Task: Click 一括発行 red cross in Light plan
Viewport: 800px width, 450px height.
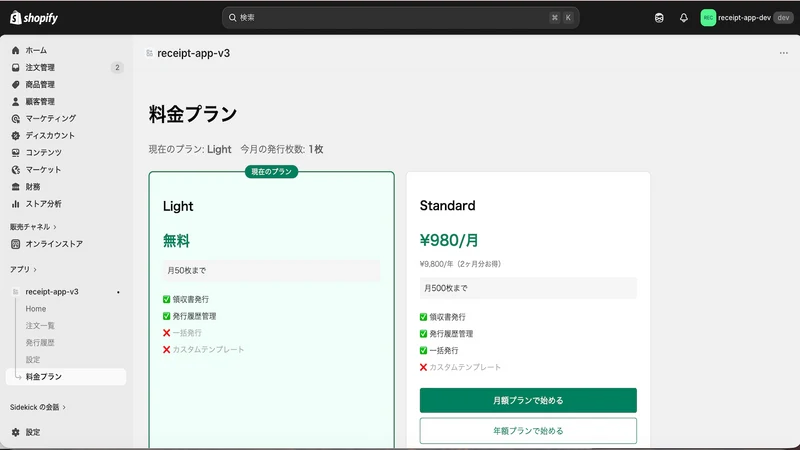Action: pyautogui.click(x=166, y=333)
